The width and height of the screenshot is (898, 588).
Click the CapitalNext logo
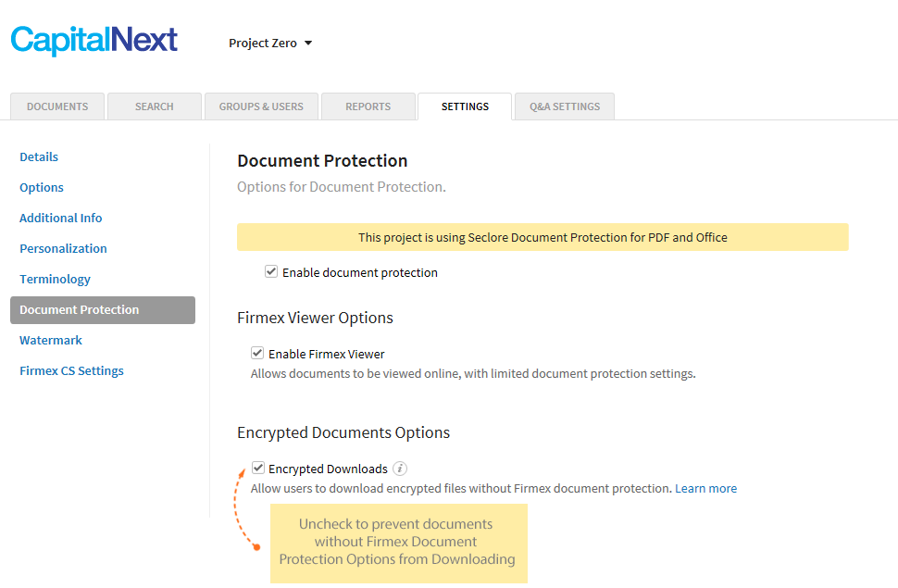pyautogui.click(x=93, y=41)
